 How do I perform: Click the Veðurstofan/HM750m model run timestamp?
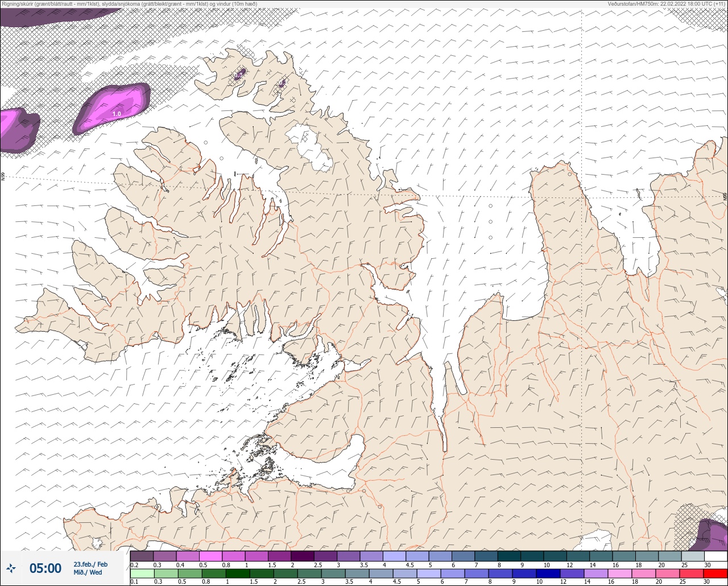[667, 3]
